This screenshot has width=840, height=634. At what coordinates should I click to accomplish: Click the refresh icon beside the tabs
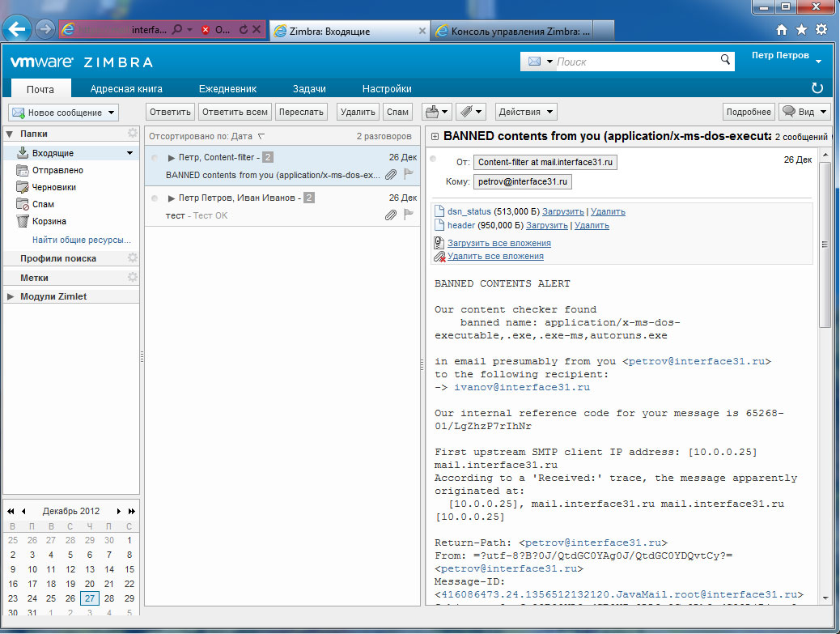click(817, 87)
